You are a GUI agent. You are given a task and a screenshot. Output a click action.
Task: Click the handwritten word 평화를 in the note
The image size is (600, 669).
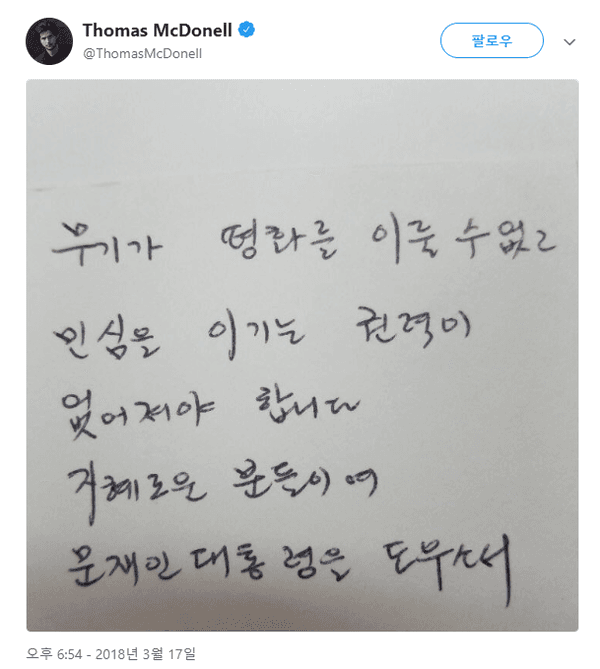pos(278,241)
